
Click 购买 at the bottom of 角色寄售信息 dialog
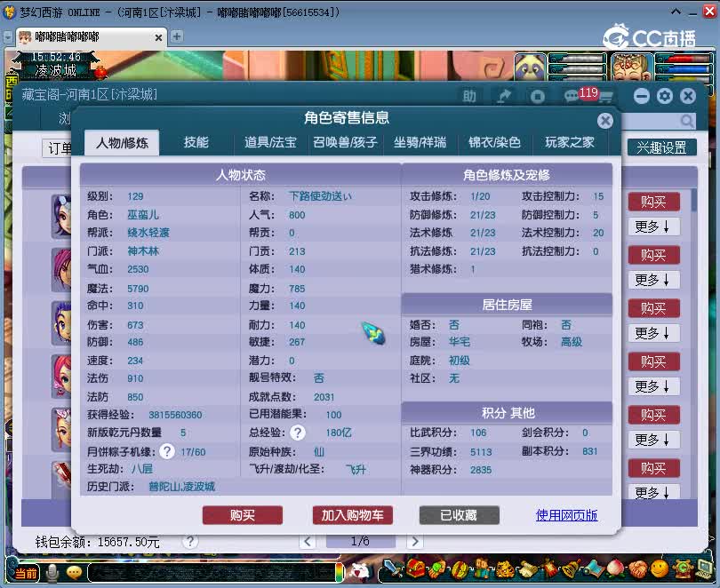pos(243,515)
